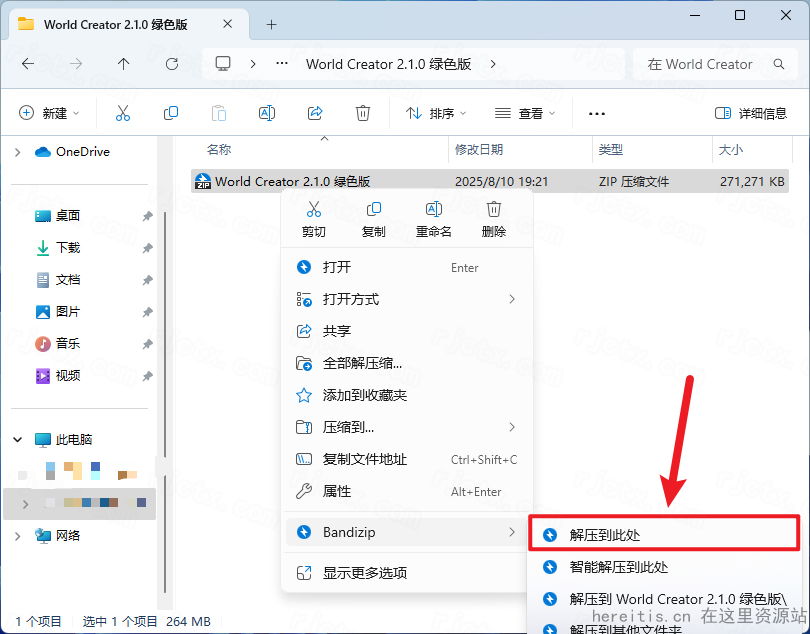Go up one folder level
The image size is (810, 634).
(123, 64)
